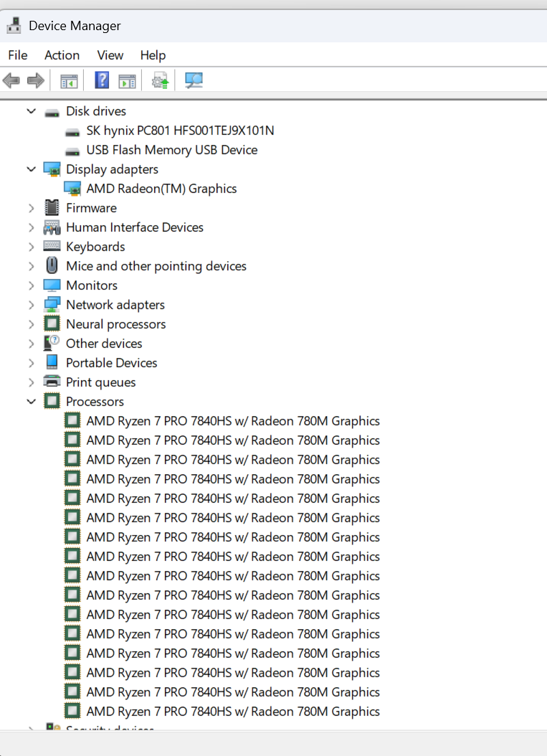Expand the Portable Devices category
Screen dimensions: 547x756
[32, 363]
